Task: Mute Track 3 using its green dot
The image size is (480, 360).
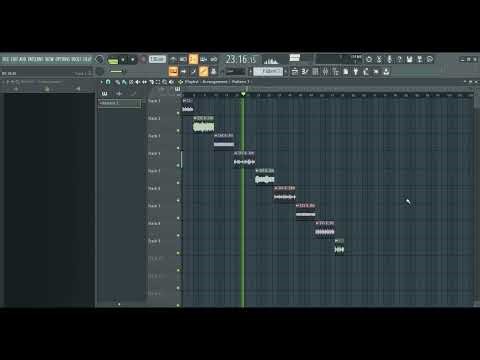Action: click(178, 148)
